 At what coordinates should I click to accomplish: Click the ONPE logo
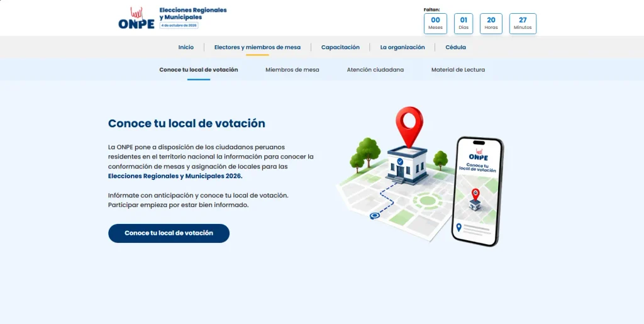[136, 18]
